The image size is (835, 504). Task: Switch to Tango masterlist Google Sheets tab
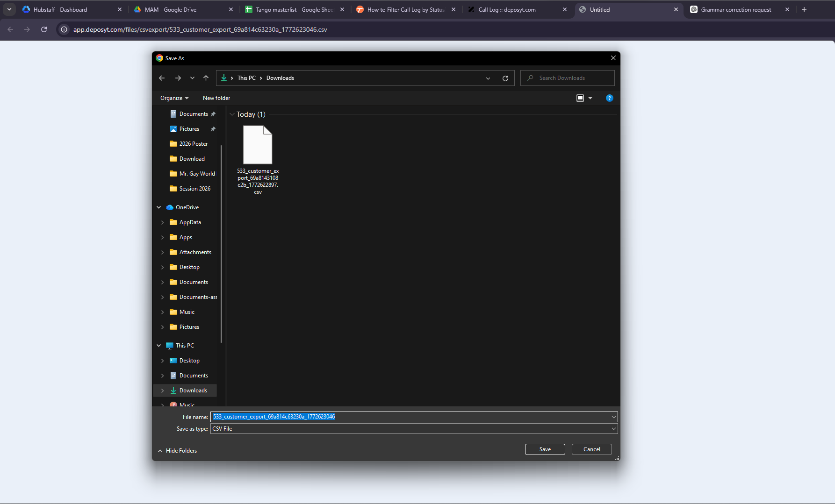(x=295, y=9)
